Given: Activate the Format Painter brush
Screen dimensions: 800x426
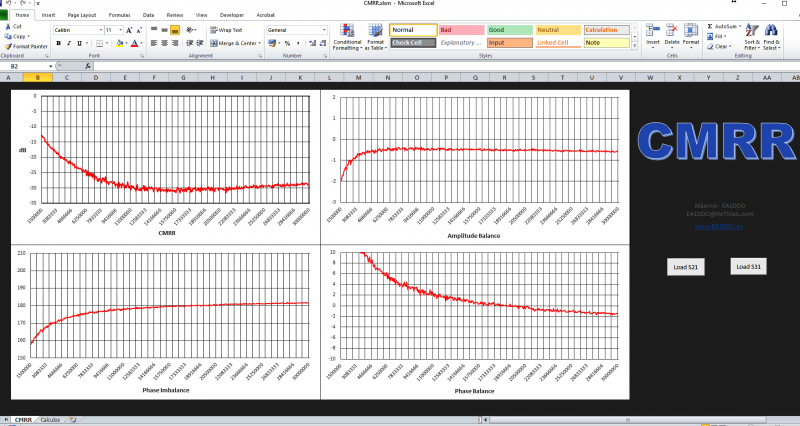Looking at the screenshot, I should tap(8, 46).
